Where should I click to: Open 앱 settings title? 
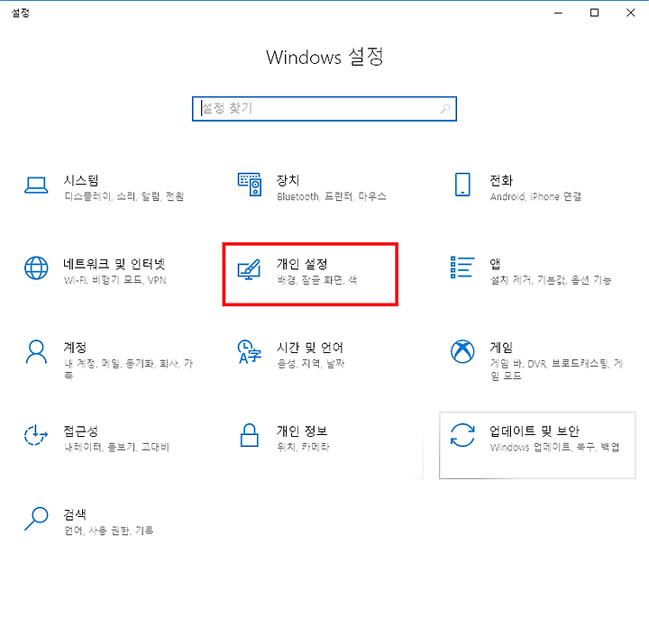(x=495, y=264)
